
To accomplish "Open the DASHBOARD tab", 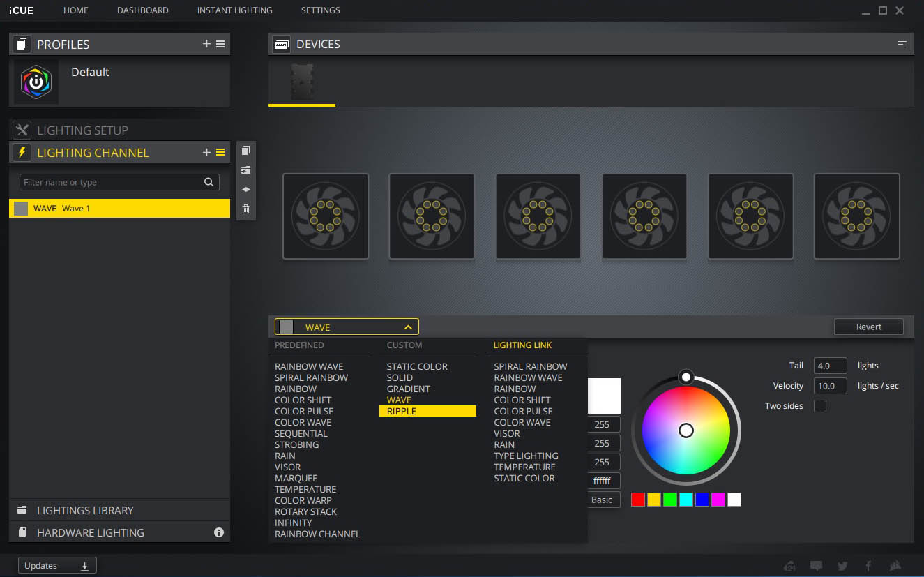I will point(143,10).
